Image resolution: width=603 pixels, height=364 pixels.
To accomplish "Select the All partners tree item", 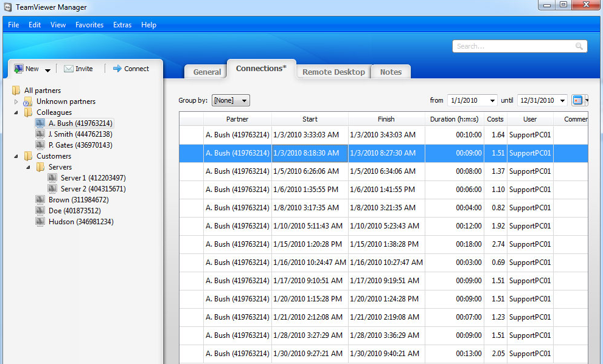I will [x=43, y=90].
